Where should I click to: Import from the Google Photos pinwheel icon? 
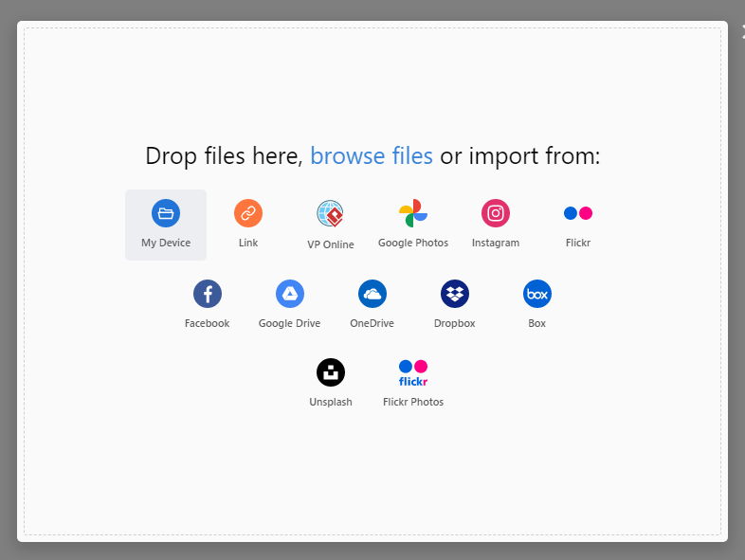pos(412,214)
